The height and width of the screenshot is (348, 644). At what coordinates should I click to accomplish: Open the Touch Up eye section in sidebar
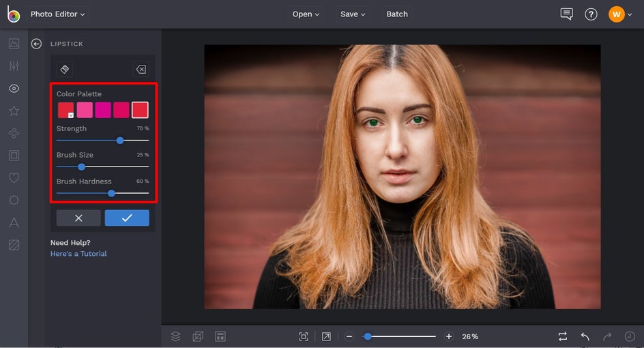click(14, 89)
